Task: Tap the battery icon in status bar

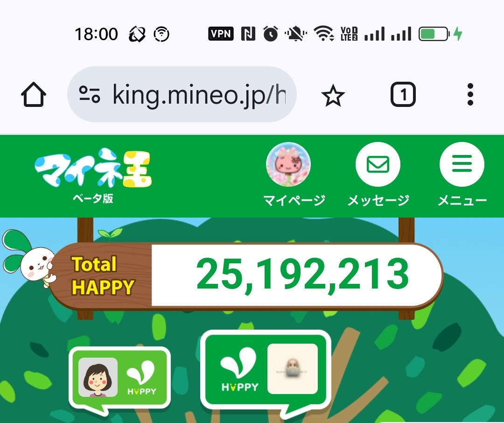Action: 434,34
